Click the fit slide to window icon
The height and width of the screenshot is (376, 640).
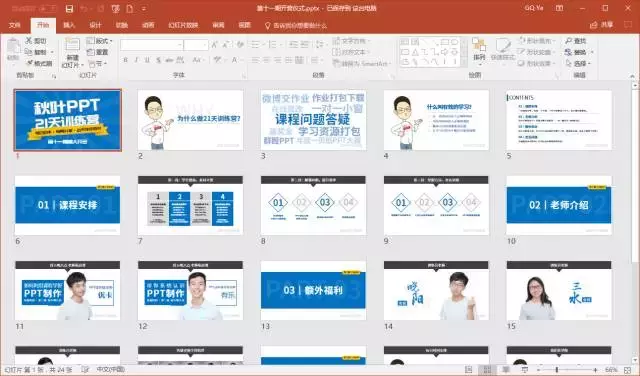coord(628,370)
